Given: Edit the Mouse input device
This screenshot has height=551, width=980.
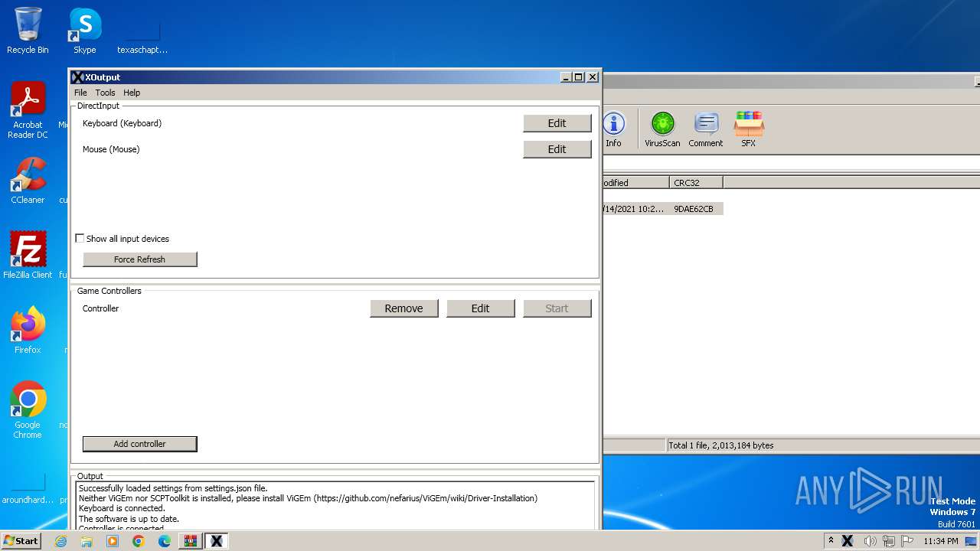Looking at the screenshot, I should coord(557,149).
